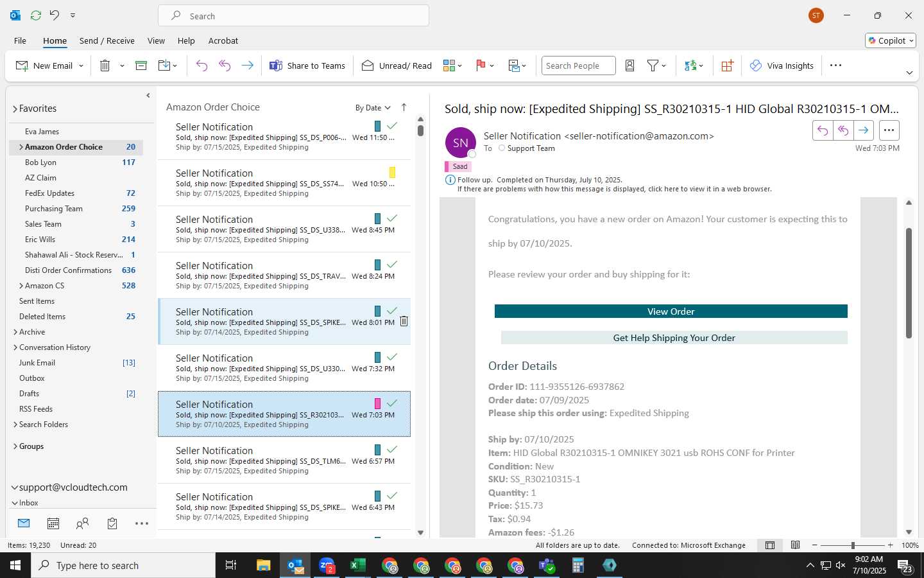Click the Search People input field
Screen dimensions: 924x578
coord(578,66)
